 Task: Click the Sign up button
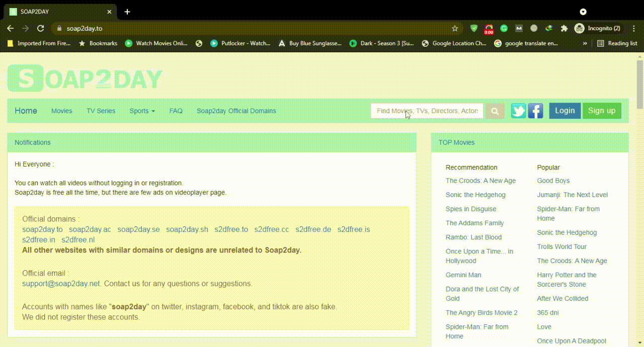pos(602,111)
